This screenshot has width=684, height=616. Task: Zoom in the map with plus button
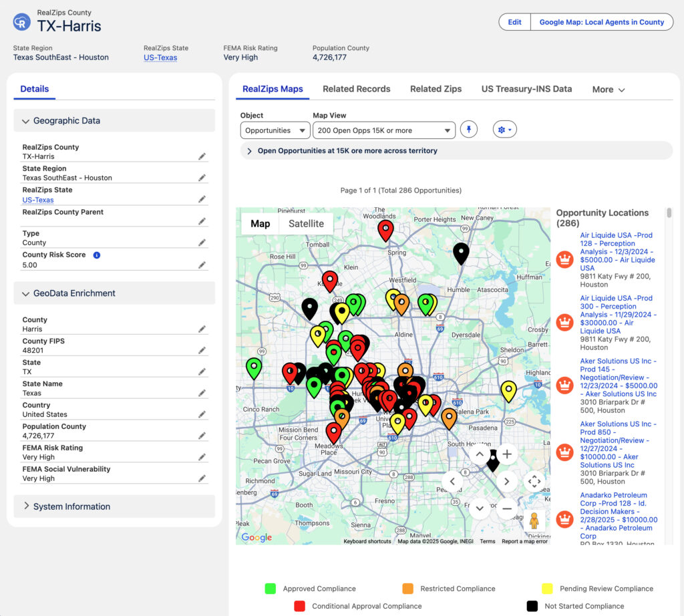pos(506,454)
